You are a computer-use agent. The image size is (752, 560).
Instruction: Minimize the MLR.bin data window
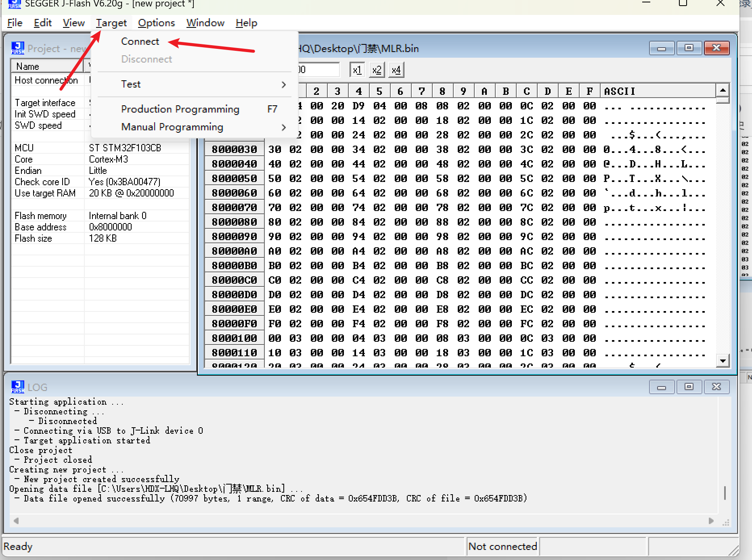(x=662, y=48)
